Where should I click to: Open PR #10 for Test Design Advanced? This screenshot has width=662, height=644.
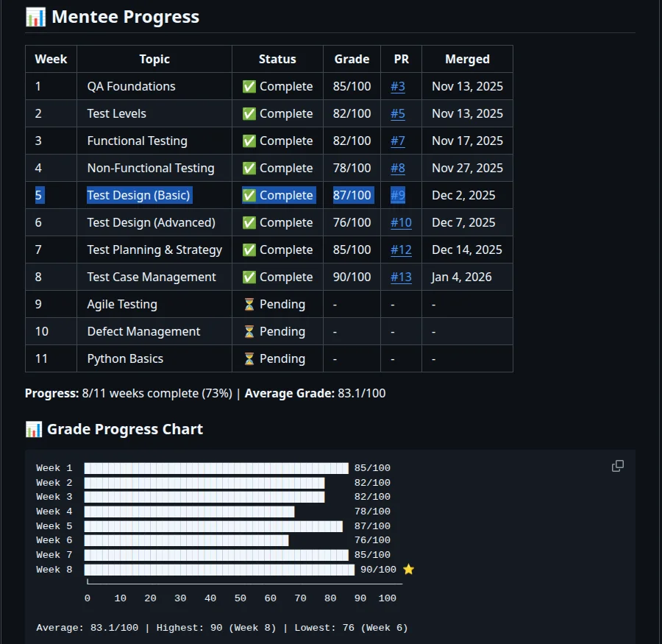(x=401, y=222)
